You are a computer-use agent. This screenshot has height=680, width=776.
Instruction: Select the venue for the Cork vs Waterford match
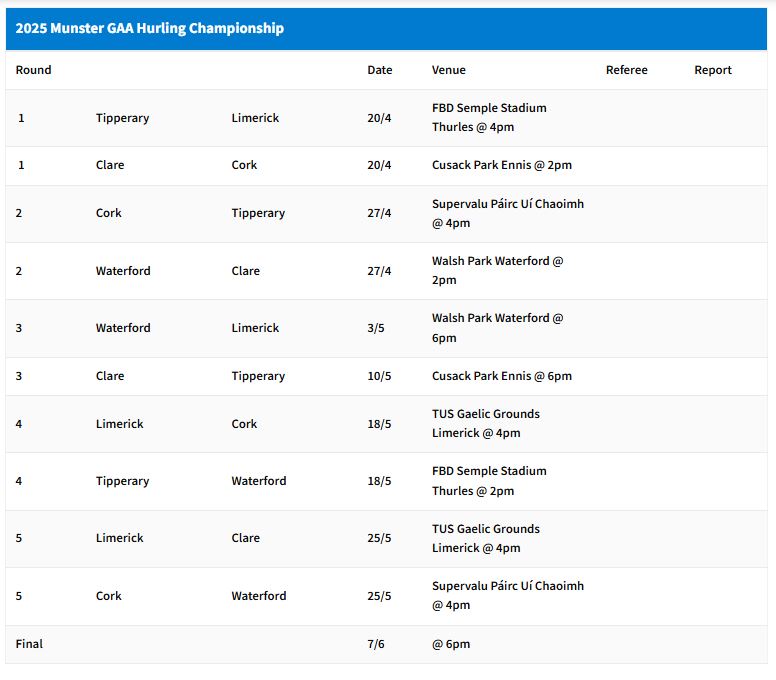(x=507, y=596)
